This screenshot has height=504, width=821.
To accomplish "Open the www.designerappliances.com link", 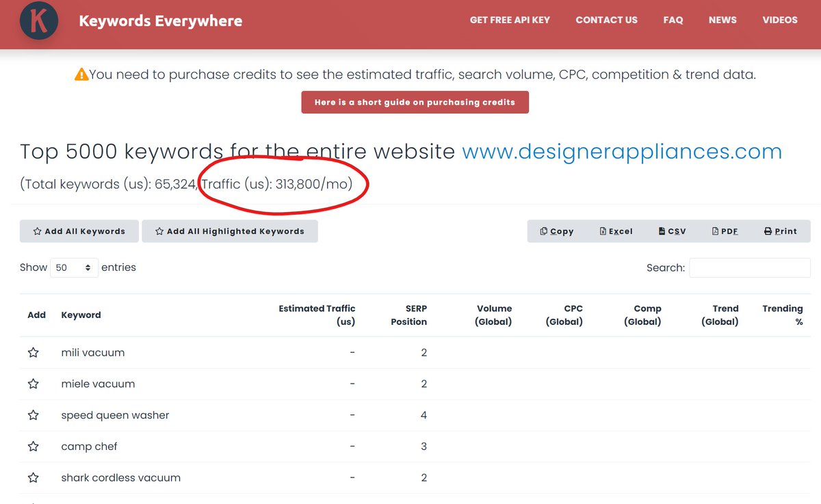I will (x=622, y=151).
